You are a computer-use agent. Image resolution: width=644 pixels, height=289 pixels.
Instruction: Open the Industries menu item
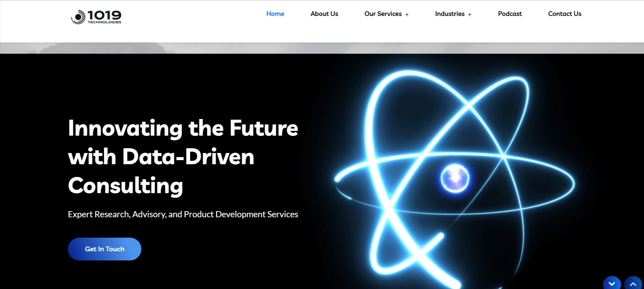pyautogui.click(x=449, y=14)
